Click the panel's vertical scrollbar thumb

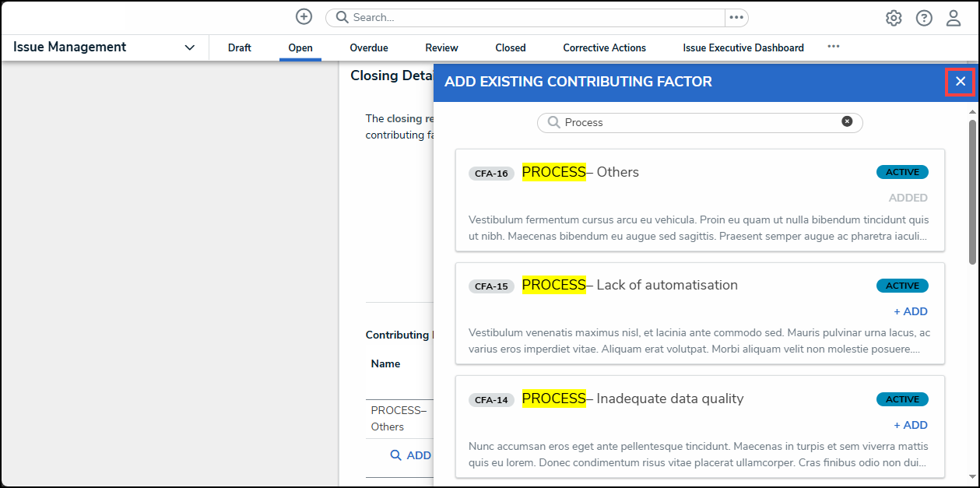coord(972,191)
